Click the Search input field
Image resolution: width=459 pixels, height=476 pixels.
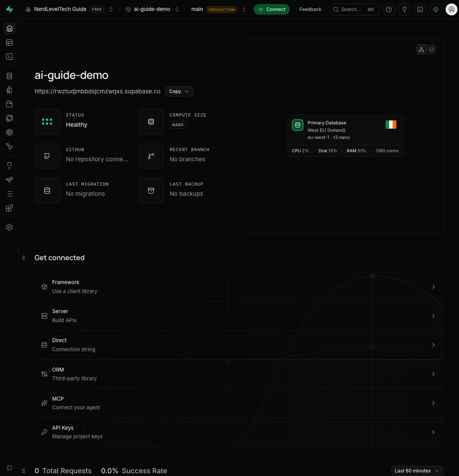click(354, 9)
